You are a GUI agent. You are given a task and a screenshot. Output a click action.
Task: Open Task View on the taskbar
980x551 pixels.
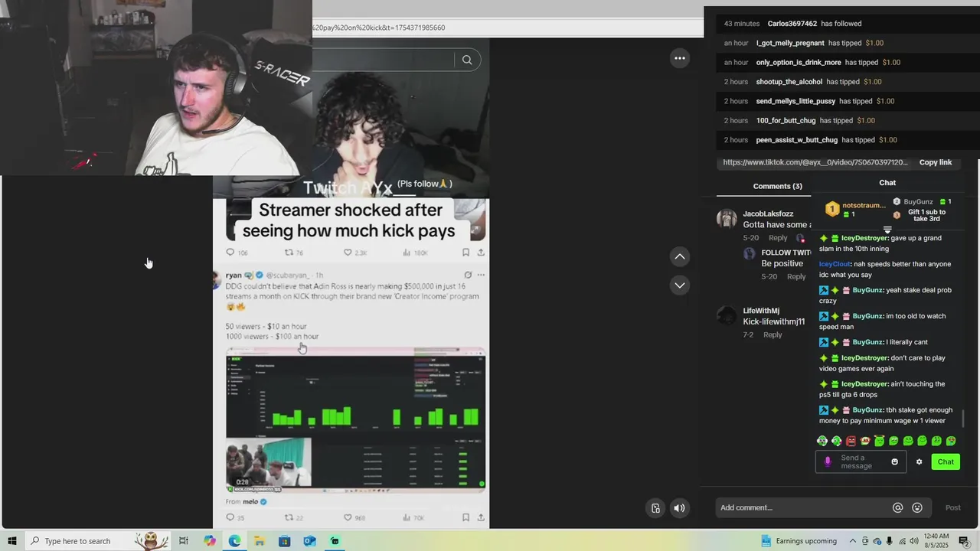184,541
